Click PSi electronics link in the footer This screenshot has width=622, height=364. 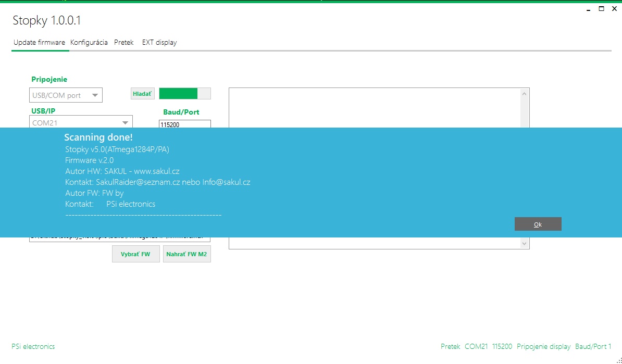pyautogui.click(x=33, y=346)
